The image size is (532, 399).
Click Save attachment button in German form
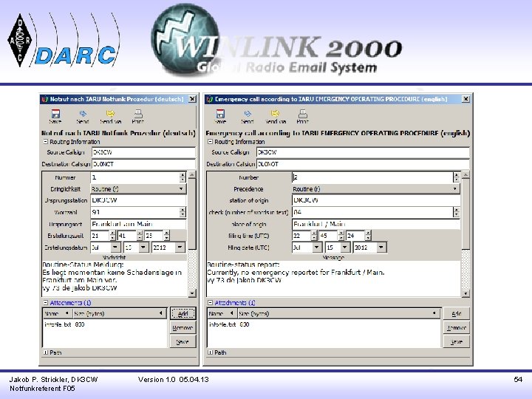click(x=183, y=341)
